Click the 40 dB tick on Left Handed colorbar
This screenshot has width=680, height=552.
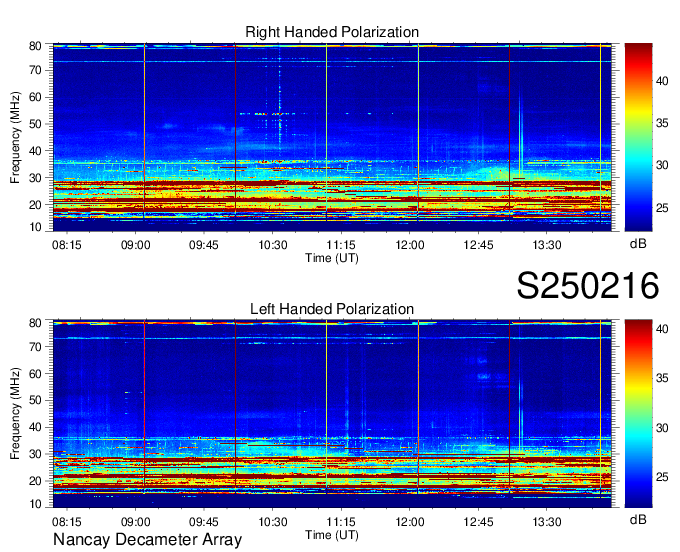[x=662, y=329]
